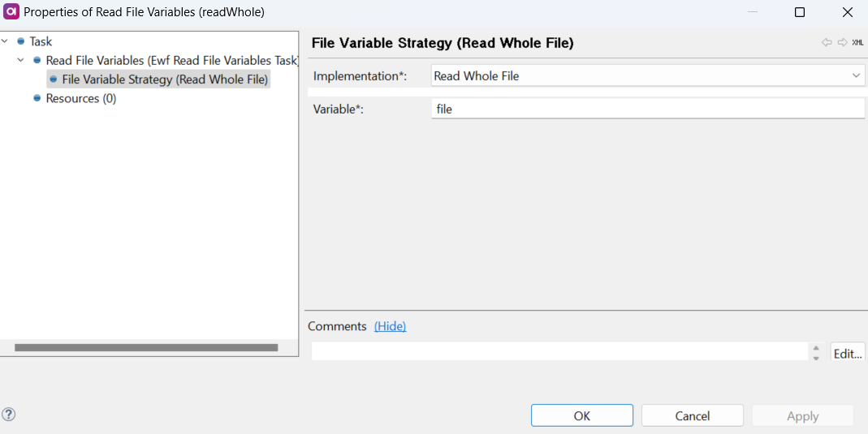This screenshot has width=868, height=434.
Task: Collapse the Read File Variables node
Action: pos(21,61)
